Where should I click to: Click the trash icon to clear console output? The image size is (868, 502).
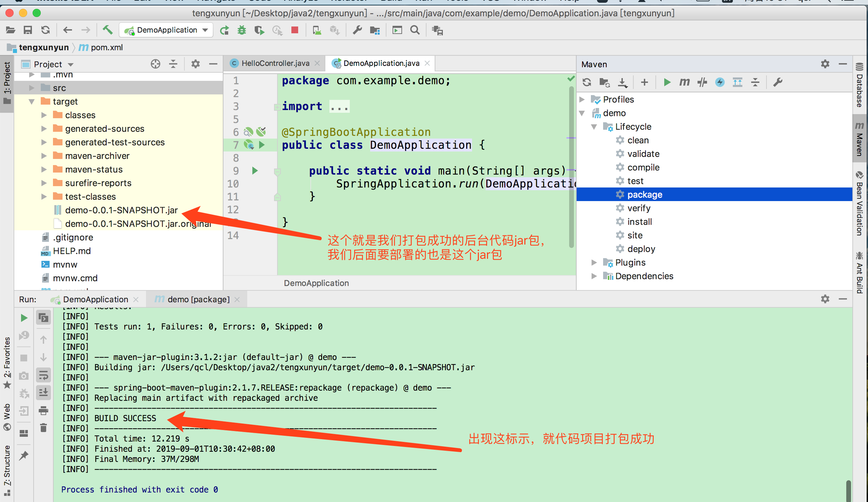click(43, 428)
